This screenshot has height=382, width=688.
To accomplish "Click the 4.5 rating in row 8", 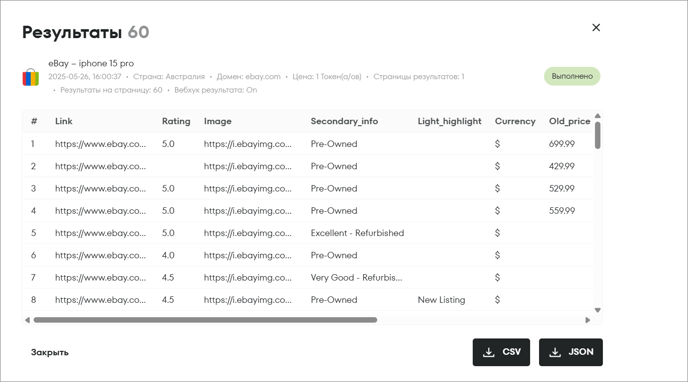I will point(168,300).
